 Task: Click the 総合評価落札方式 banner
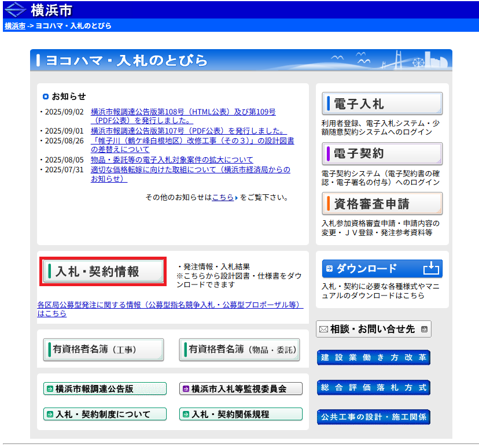(x=374, y=387)
